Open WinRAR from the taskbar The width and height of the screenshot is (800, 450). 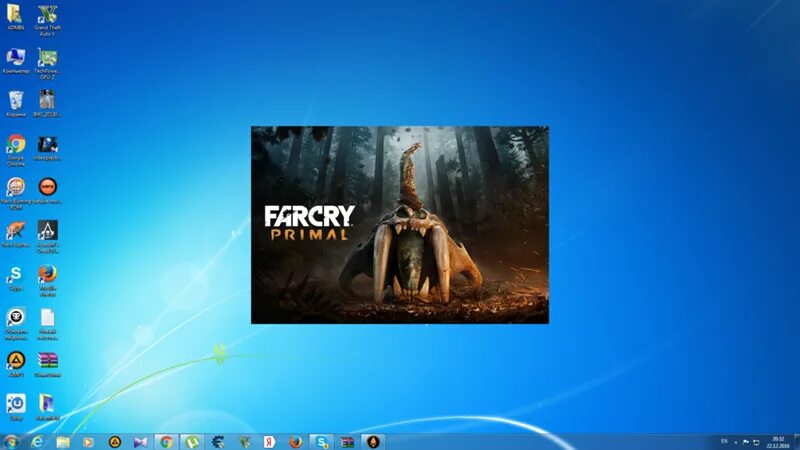pyautogui.click(x=347, y=442)
